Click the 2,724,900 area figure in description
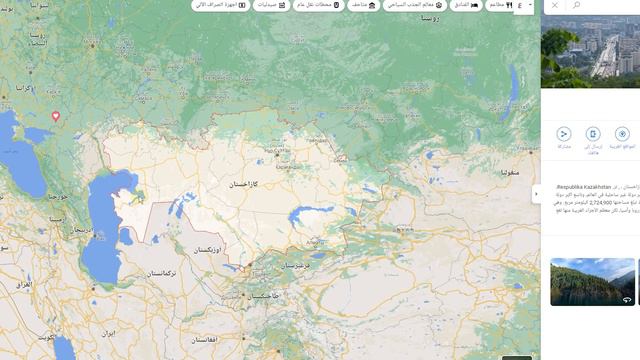 [601, 202]
